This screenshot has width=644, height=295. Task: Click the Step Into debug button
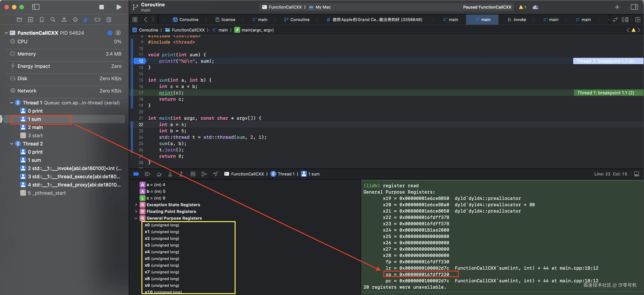[170, 174]
